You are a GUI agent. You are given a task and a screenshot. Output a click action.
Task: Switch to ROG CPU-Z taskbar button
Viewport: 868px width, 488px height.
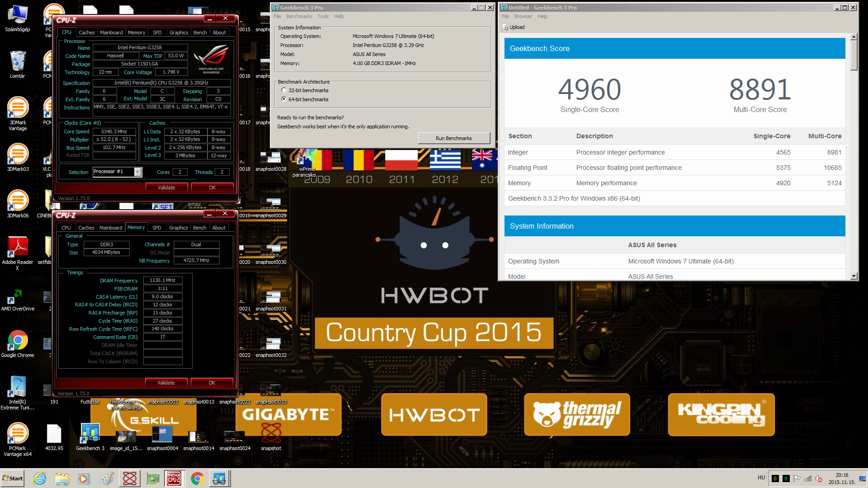click(174, 479)
